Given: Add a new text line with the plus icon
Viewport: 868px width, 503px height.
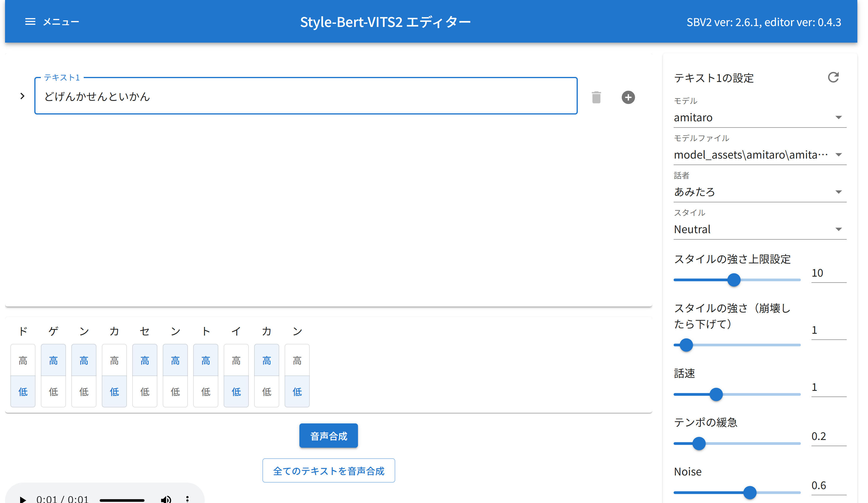Looking at the screenshot, I should click(628, 97).
